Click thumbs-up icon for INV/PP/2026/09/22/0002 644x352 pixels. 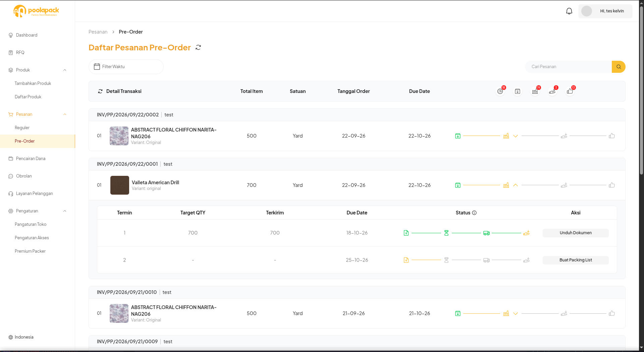(612, 136)
